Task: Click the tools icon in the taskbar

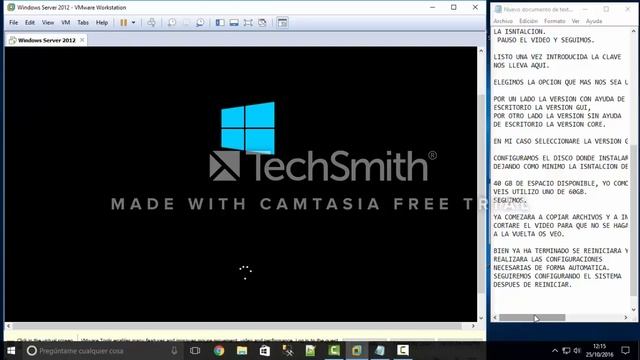Action: [x=287, y=351]
